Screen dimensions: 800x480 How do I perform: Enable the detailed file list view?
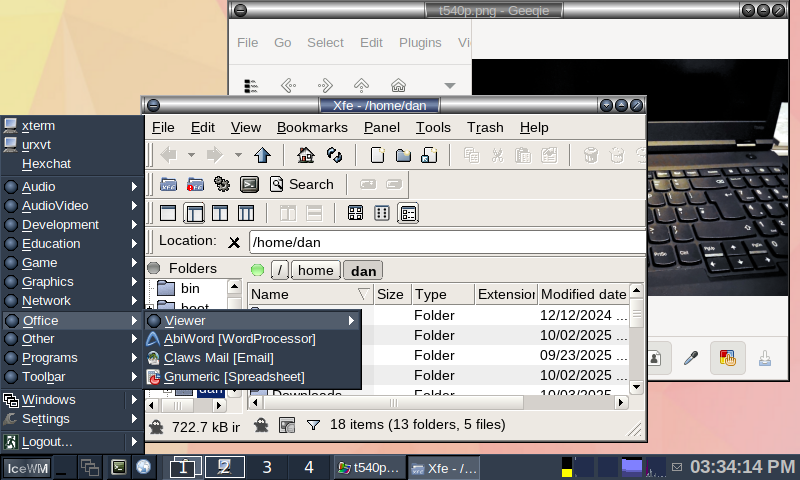(408, 213)
